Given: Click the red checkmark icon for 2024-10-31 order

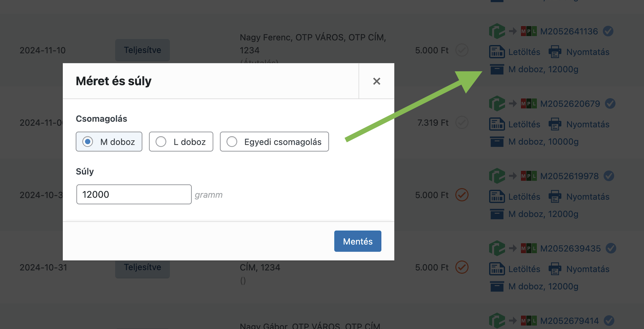Looking at the screenshot, I should coord(462,267).
